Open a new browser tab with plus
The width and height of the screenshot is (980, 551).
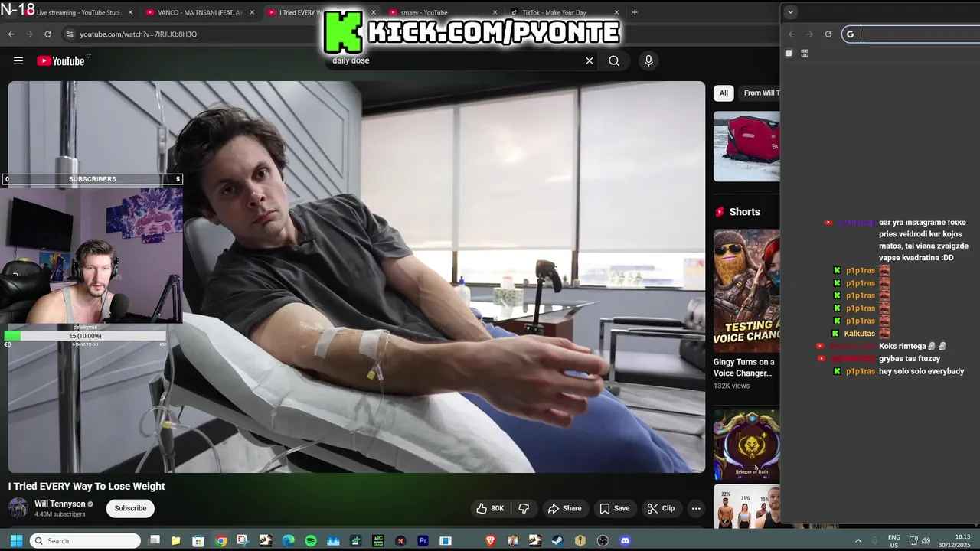pos(635,12)
